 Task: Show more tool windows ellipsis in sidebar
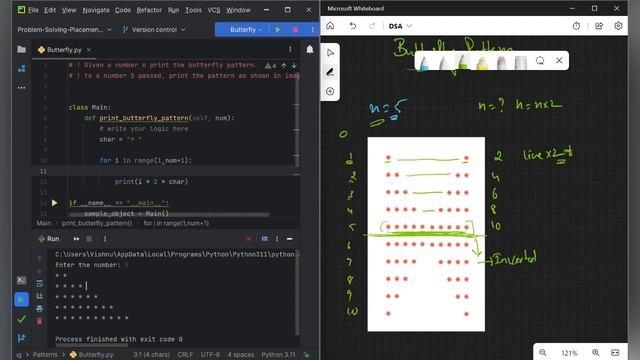(22, 87)
